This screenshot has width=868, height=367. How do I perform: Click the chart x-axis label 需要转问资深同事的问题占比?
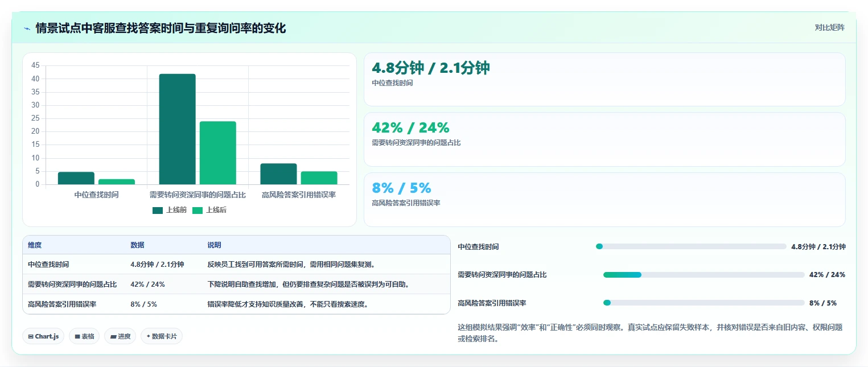click(x=198, y=195)
